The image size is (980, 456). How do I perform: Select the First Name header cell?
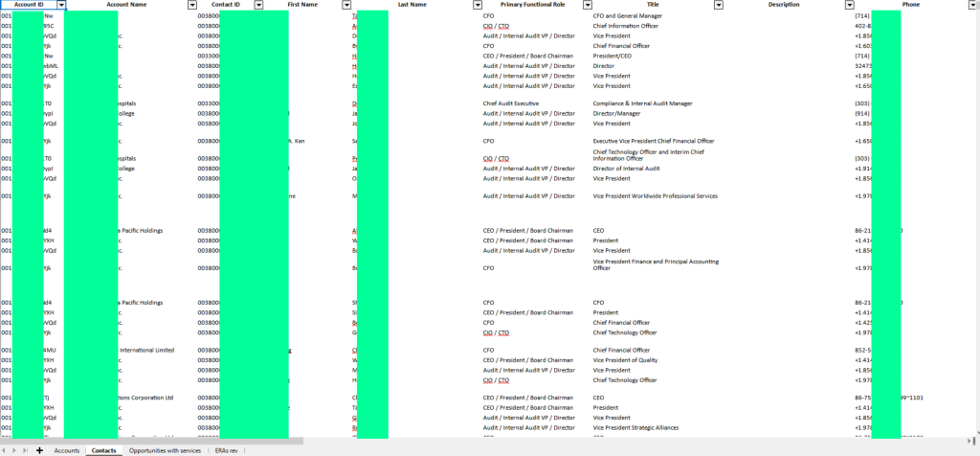pos(302,5)
